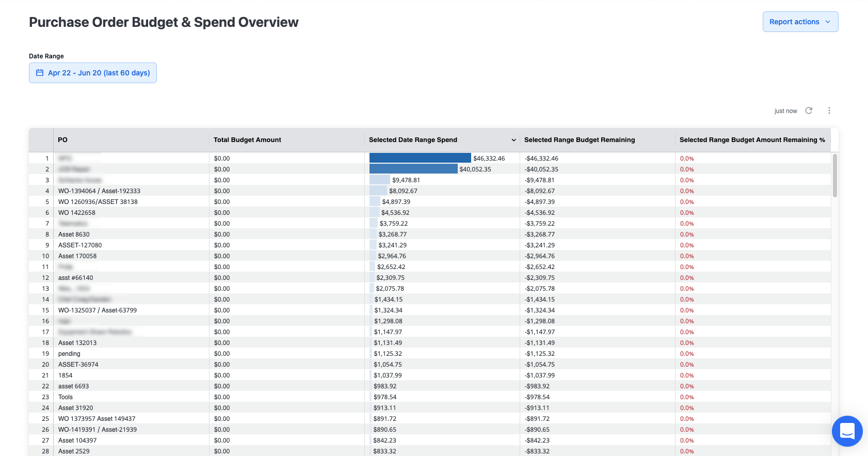
Task: Select PO cell WO 1260936/ASSET 38138
Action: (98, 202)
